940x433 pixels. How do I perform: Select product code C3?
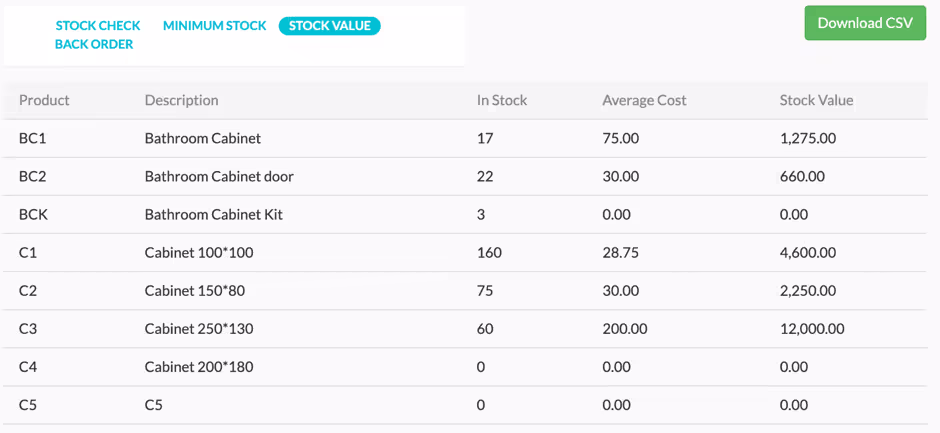28,329
